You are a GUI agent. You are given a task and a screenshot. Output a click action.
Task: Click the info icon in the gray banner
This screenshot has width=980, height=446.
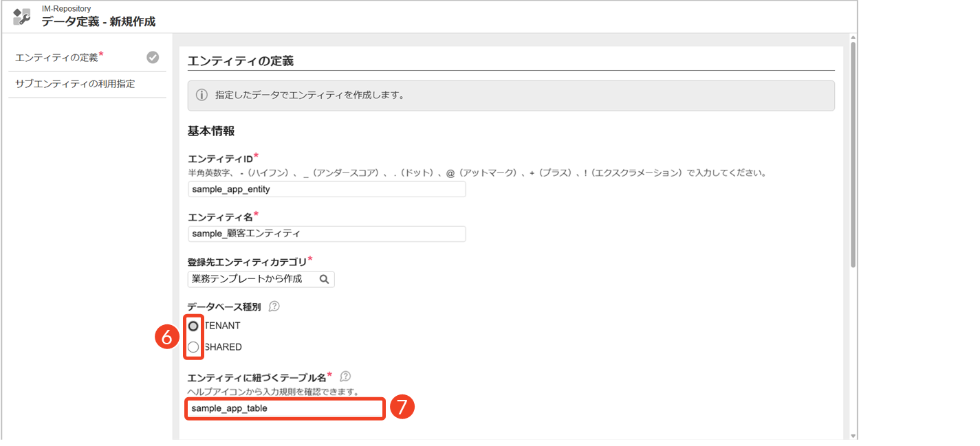point(202,96)
